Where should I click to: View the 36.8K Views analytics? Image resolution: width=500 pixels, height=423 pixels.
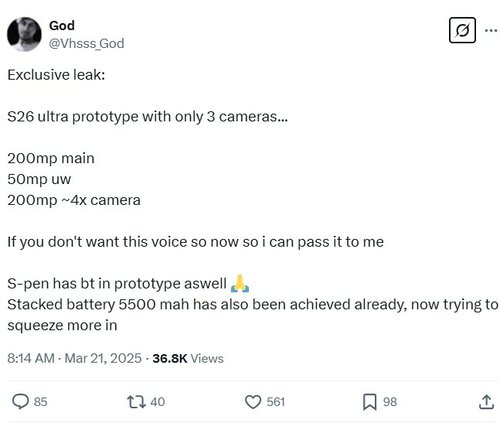188,358
